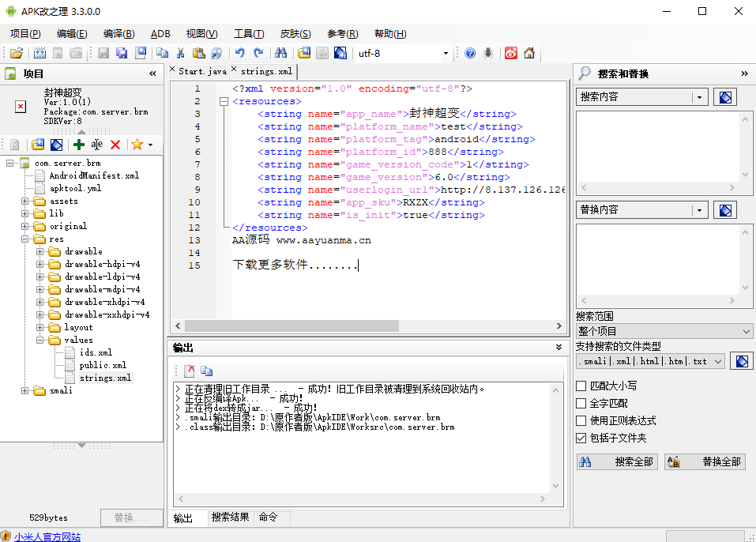This screenshot has width=756, height=542.
Task: Click the output panel scroll-down arrow
Action: (555, 486)
